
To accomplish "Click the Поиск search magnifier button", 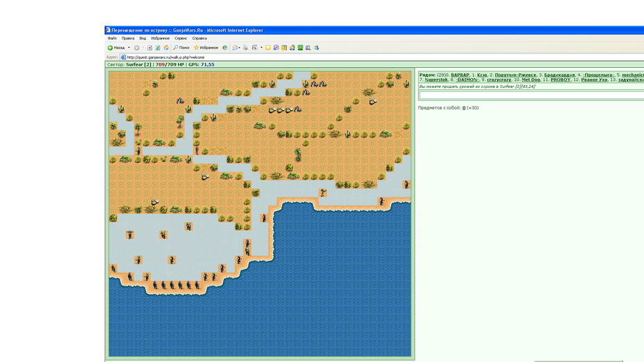I will (x=181, y=48).
